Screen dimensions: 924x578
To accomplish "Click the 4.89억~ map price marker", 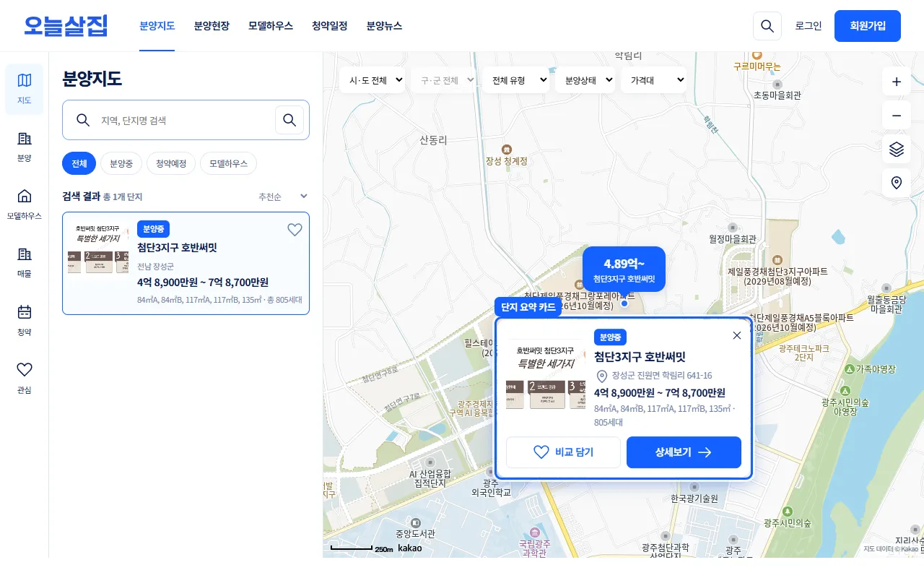I will [x=624, y=269].
